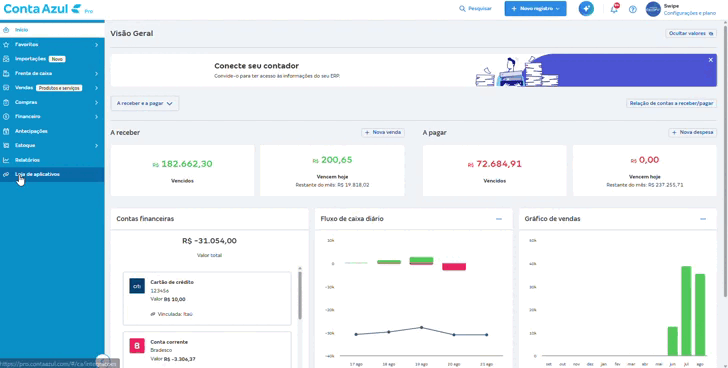The height and width of the screenshot is (368, 728).
Task: Open Importações menu item
Action: click(x=52, y=59)
